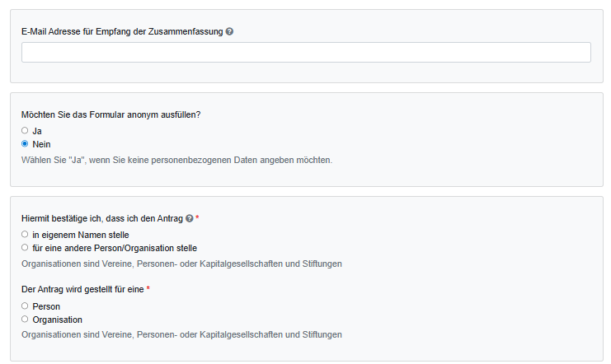Select the "Organisation" radio button

click(25, 319)
